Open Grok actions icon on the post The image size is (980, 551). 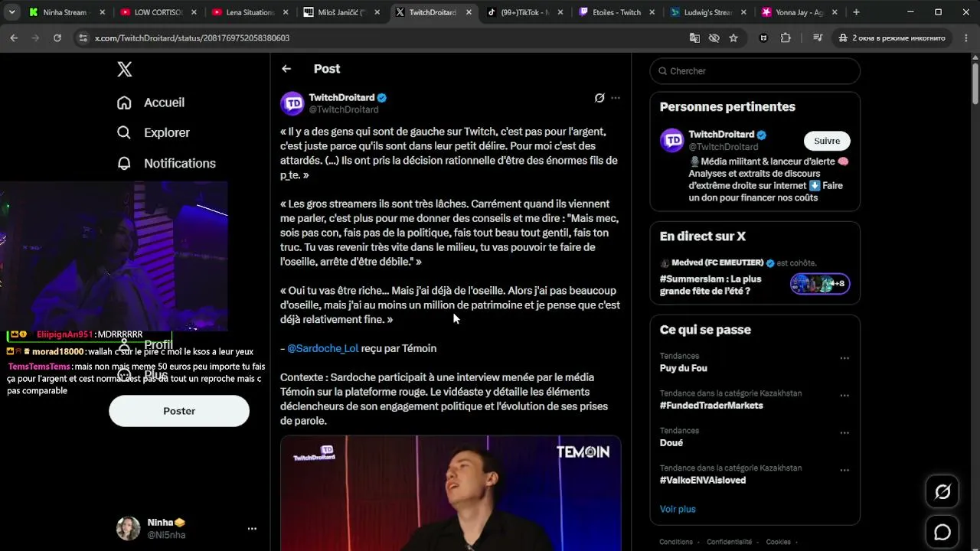599,98
